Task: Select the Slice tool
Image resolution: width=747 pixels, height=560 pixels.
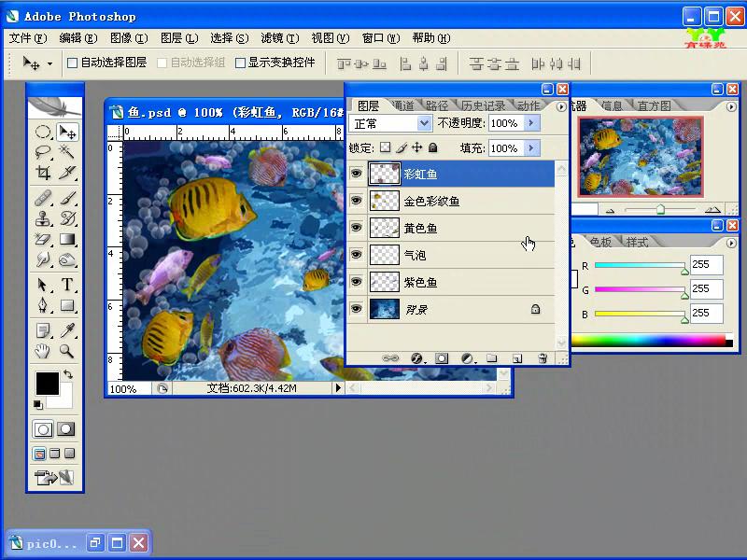Action: pyautogui.click(x=67, y=173)
